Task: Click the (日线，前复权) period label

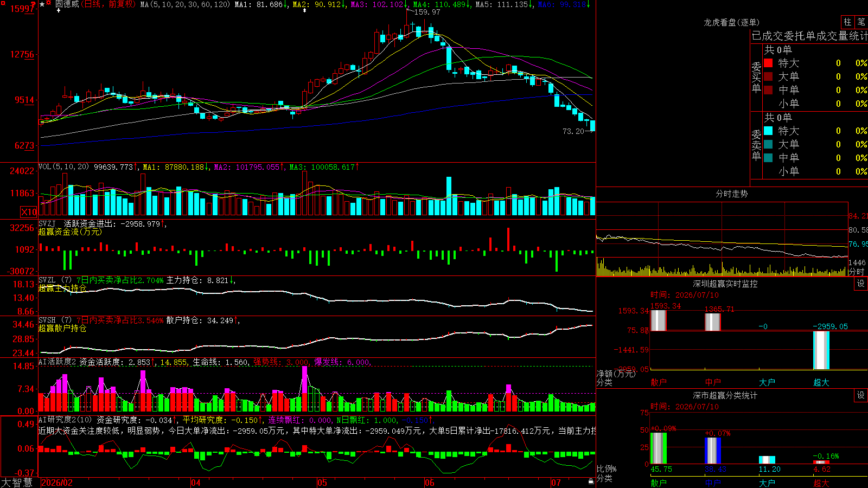Action: coord(108,4)
